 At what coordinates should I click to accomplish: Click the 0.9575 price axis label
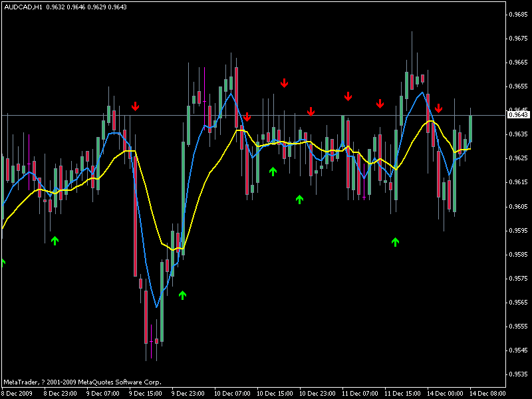click(519, 279)
